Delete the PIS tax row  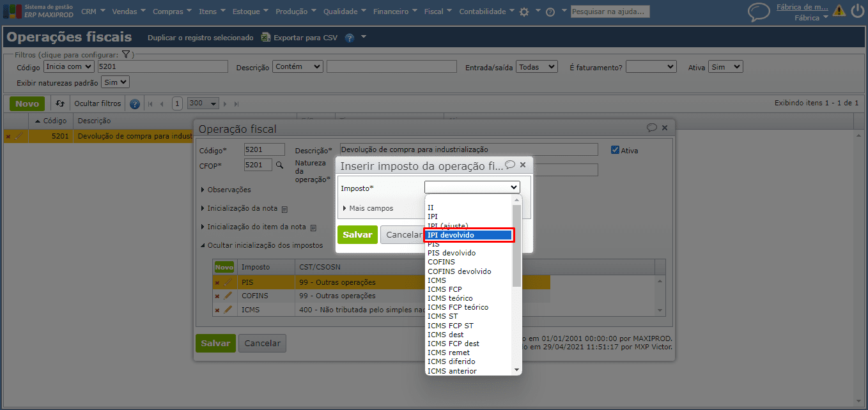click(217, 282)
